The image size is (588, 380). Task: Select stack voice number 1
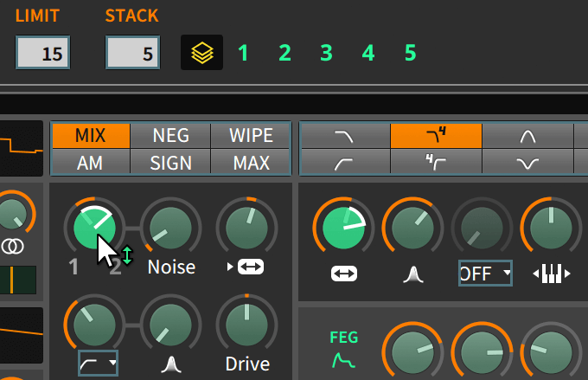point(243,53)
